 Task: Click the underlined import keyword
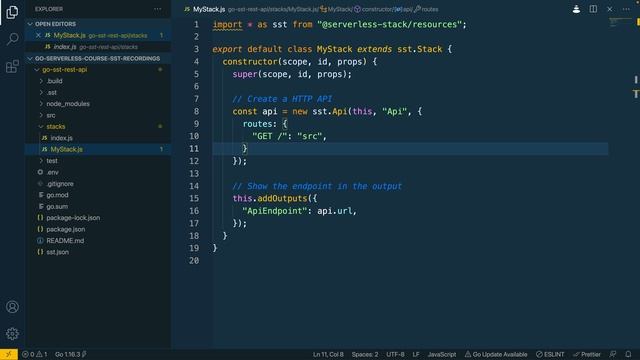pos(227,24)
